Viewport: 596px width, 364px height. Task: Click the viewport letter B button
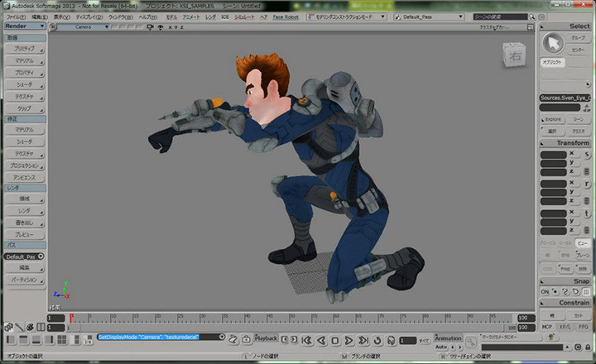click(x=53, y=27)
